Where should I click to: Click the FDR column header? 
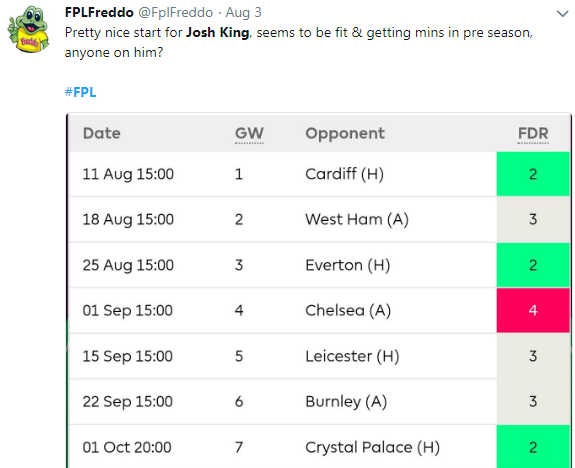(533, 134)
